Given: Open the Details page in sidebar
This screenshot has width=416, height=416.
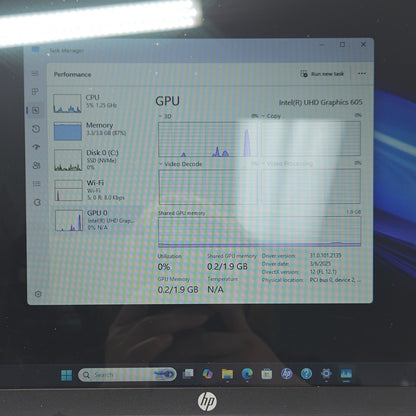Looking at the screenshot, I should click(37, 184).
